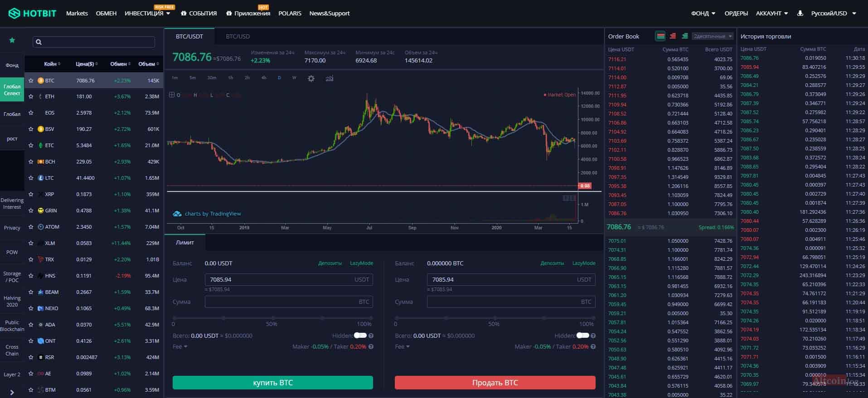Screen dimensions: 868x398
Task: Open taker fee help question mark in buy panel
Action: pyautogui.click(x=371, y=346)
